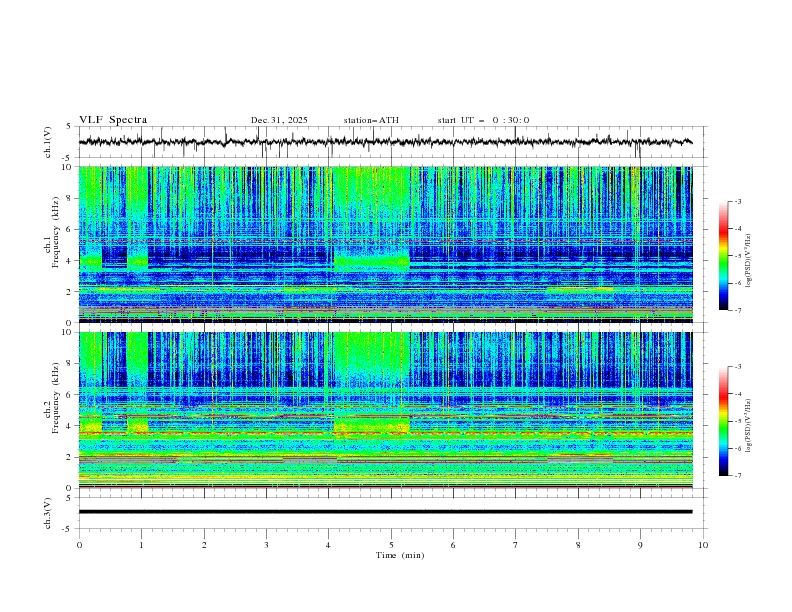Screen dimensions: 792x612
Task: Click the ch.3 black voltage trace
Action: click(385, 512)
